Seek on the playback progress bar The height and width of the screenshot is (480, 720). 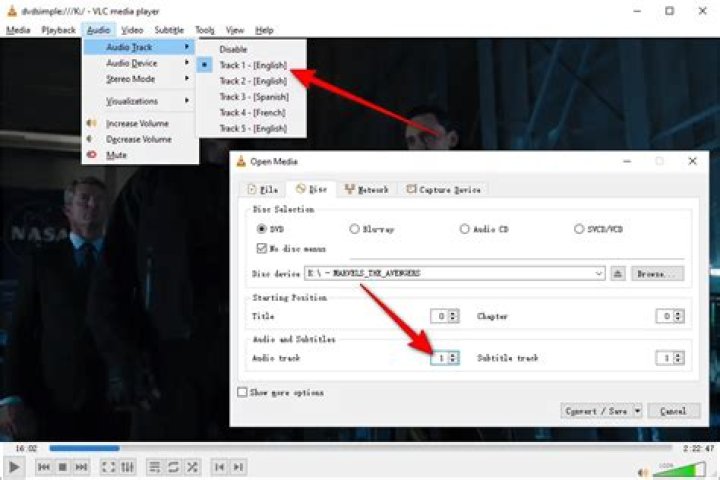[360, 448]
